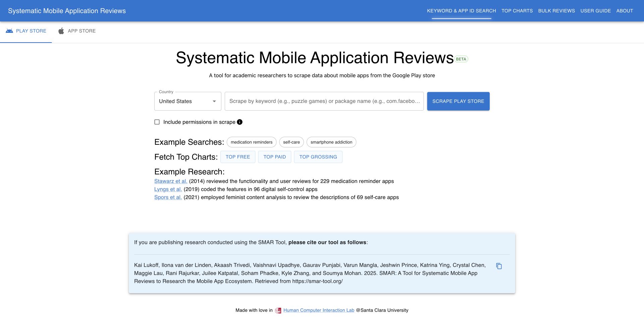
Task: Click the "Example Research:" heading
Action: click(x=190, y=172)
